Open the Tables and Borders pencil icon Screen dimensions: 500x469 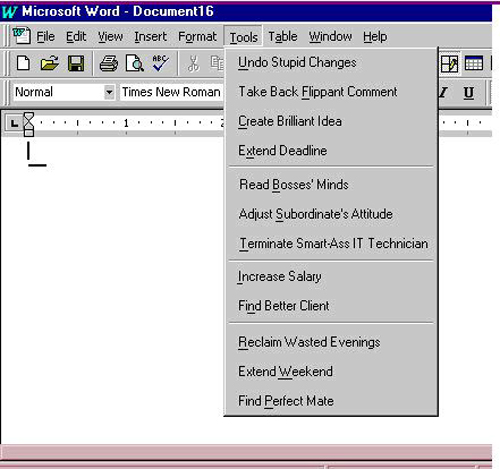(449, 63)
